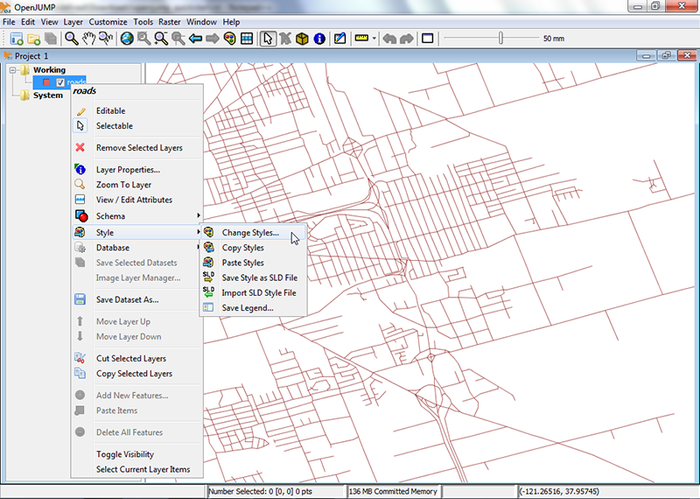Expand the Style submenu entry
This screenshot has height=499, width=700.
[137, 233]
